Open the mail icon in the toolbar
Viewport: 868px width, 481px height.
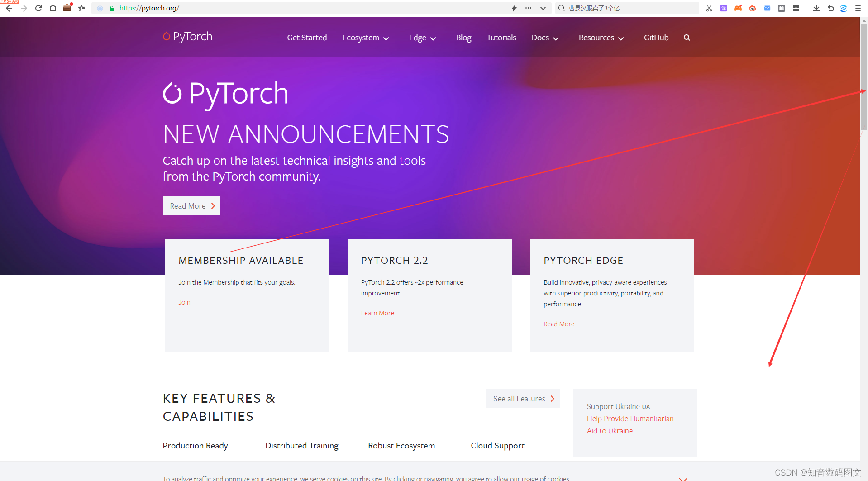767,8
